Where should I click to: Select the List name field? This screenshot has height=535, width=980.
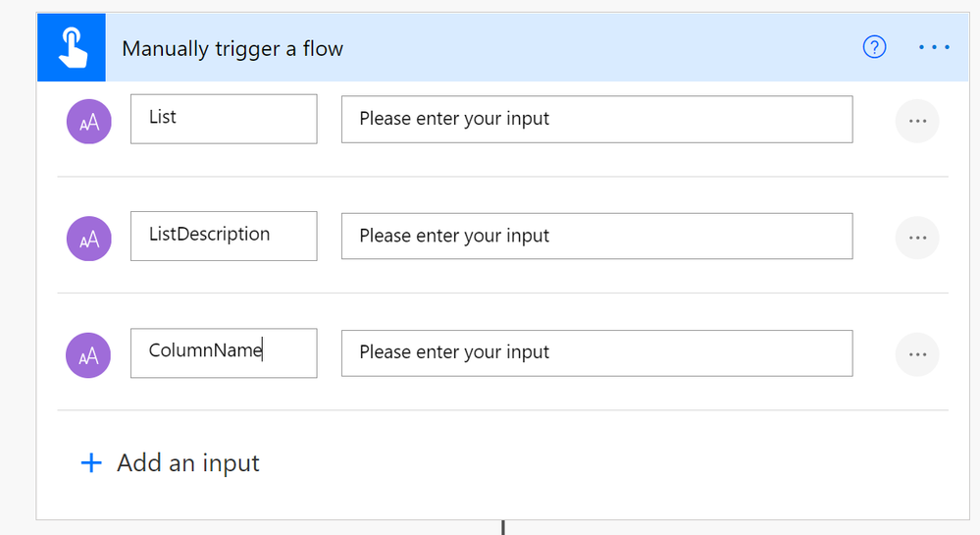pyautogui.click(x=224, y=119)
